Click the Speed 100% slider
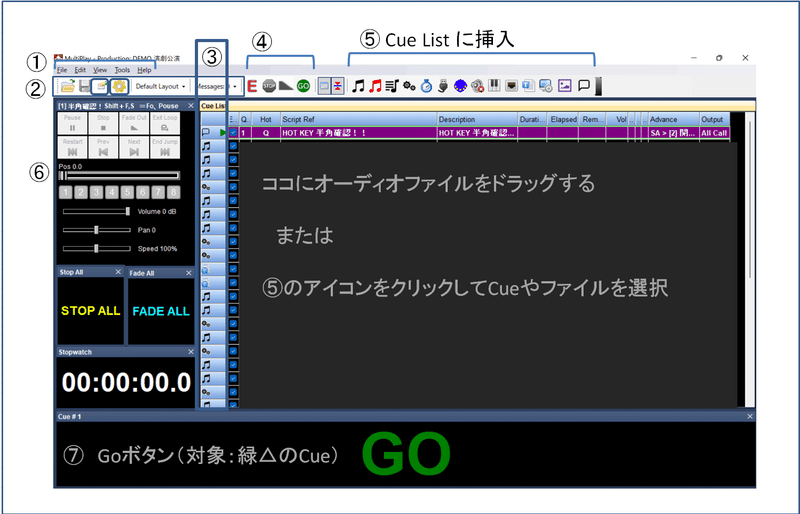The width and height of the screenshot is (800, 514). [96, 249]
